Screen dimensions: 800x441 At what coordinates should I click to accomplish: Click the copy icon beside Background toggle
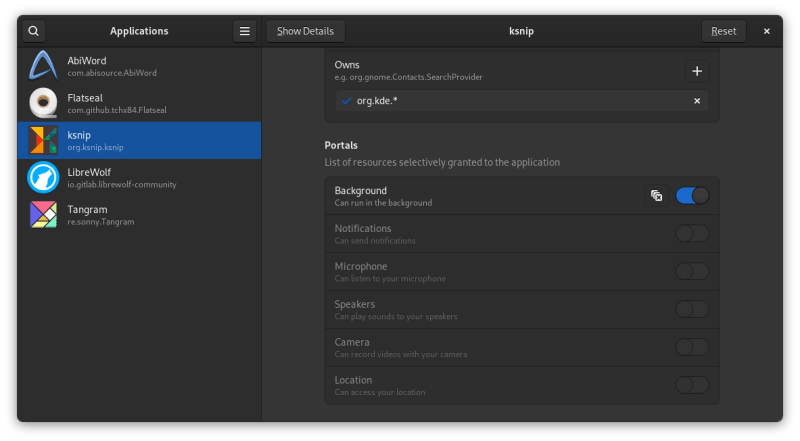(656, 196)
